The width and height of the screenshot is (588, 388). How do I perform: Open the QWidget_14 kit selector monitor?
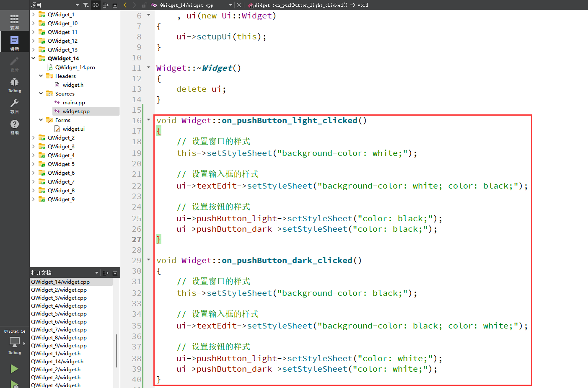click(15, 341)
